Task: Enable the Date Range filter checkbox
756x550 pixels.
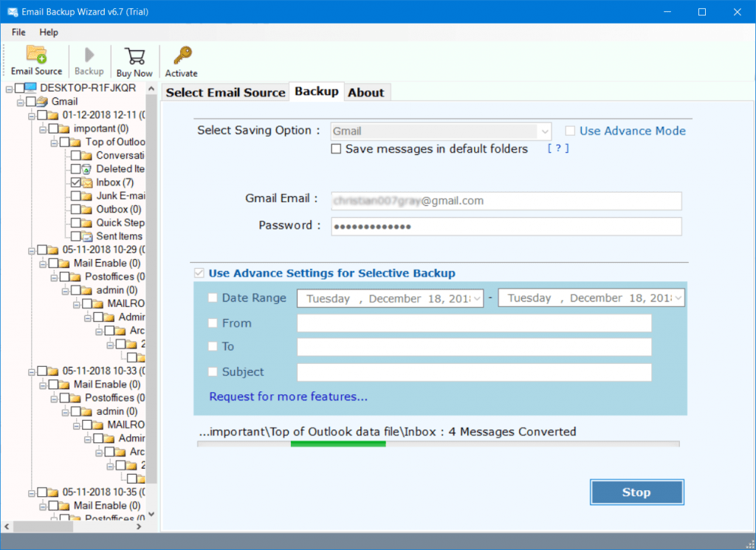Action: (213, 298)
